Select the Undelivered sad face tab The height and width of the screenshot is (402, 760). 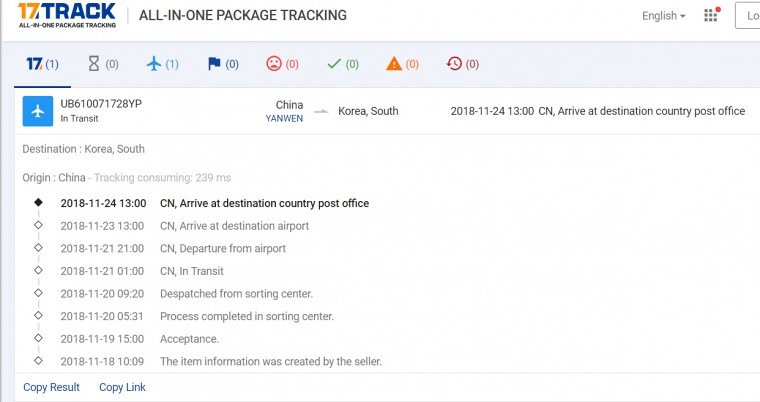click(x=282, y=64)
